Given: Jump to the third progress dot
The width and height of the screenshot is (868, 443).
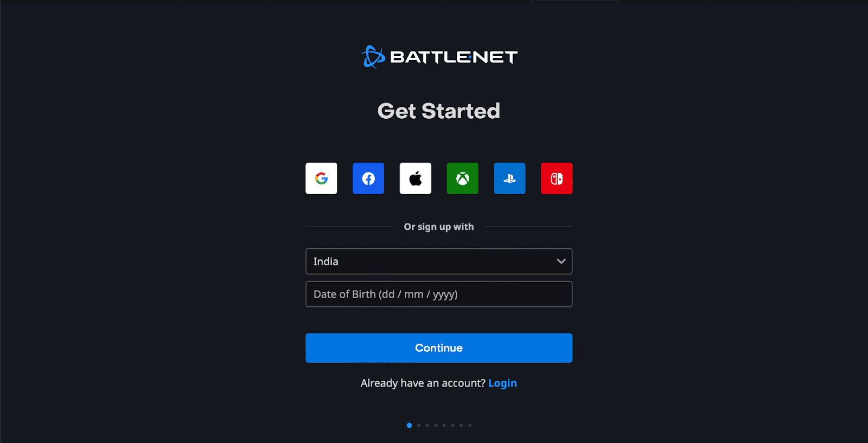Looking at the screenshot, I should (x=427, y=425).
